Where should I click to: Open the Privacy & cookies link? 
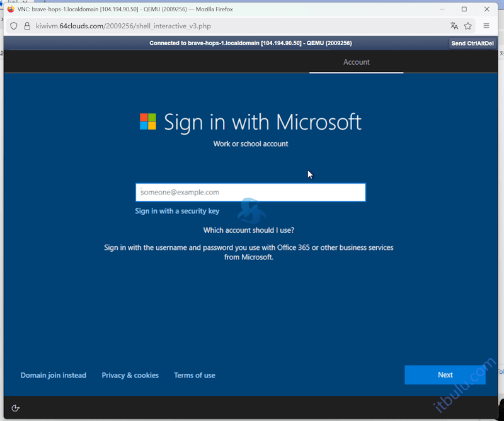pos(130,375)
